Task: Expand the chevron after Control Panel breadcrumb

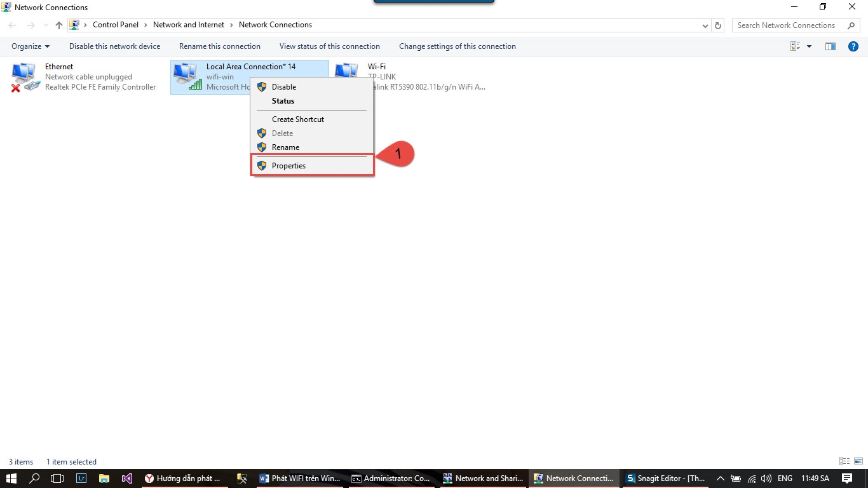Action: click(146, 25)
